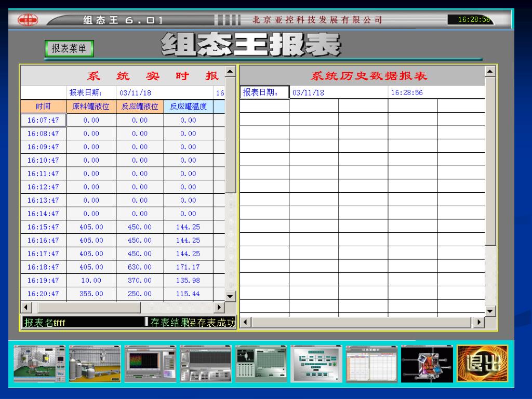Click history report scroll left arrow

click(246, 322)
